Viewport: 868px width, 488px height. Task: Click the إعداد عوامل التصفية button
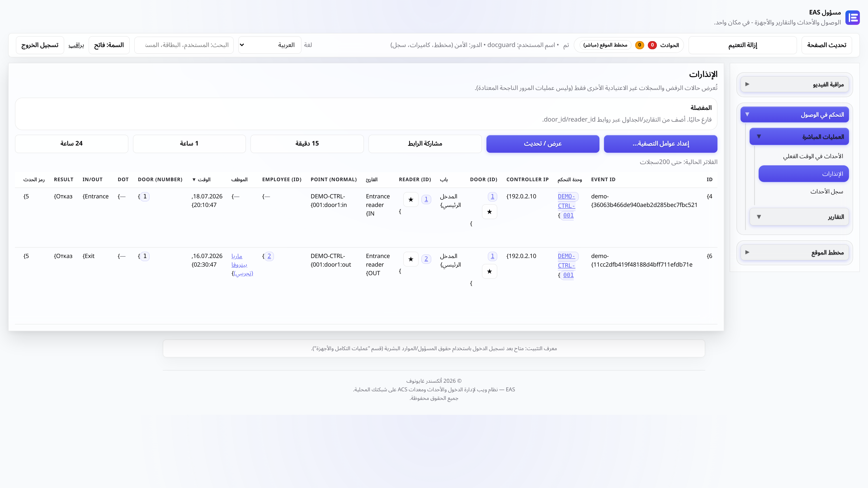point(660,143)
